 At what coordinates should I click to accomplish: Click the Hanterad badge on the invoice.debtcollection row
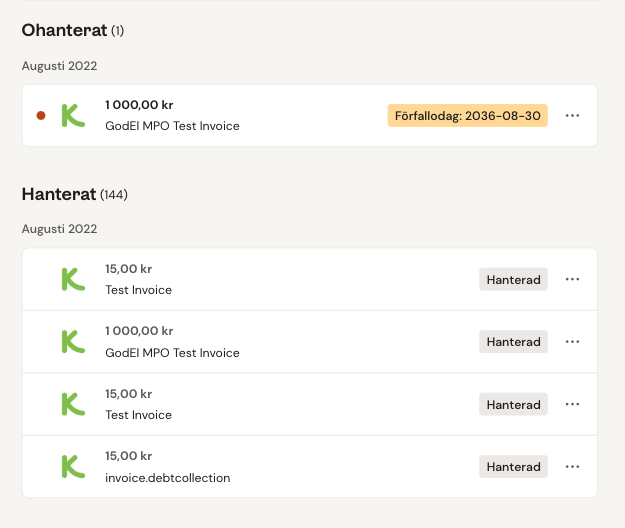pos(513,467)
